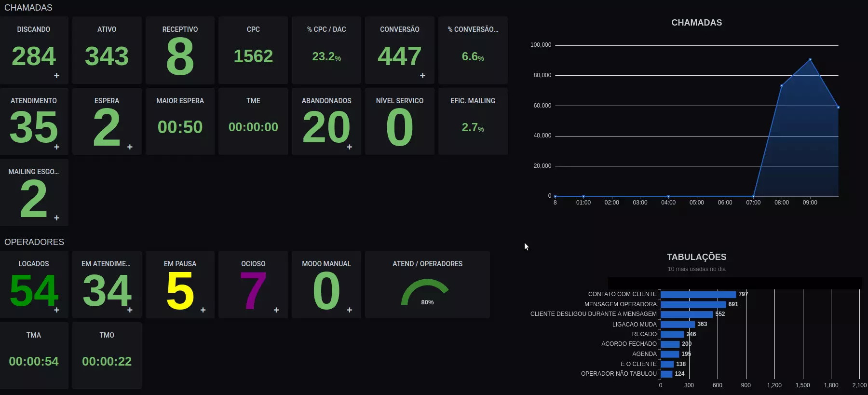Click the ATEND / OPERADORES 80% gauge
Screen dimensions: 868x395
click(x=425, y=293)
